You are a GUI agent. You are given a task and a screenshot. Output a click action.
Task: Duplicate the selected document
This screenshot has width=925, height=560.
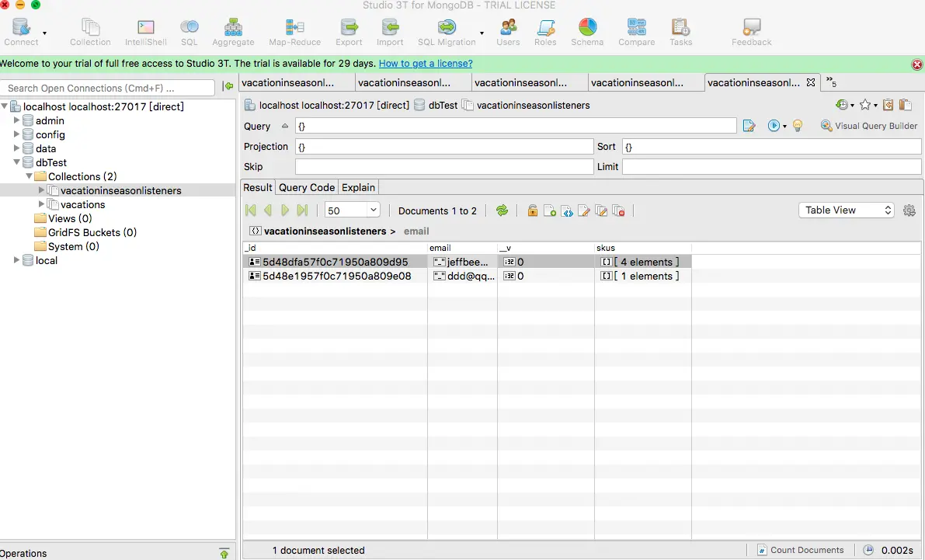601,210
